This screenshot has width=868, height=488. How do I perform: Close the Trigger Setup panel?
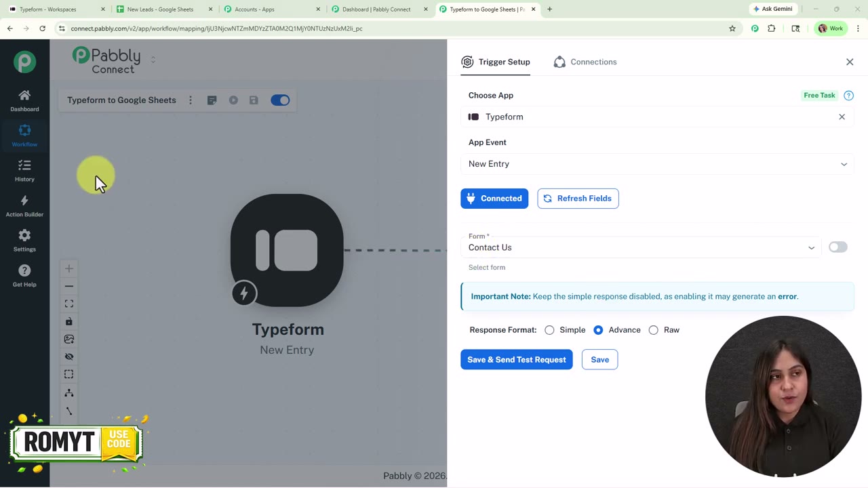[850, 62]
